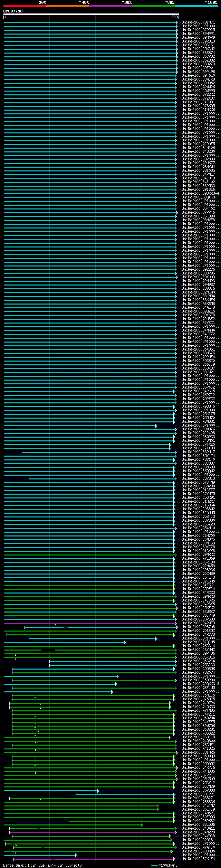Click the orange ~40% identity legend bar

pos(67,6)
